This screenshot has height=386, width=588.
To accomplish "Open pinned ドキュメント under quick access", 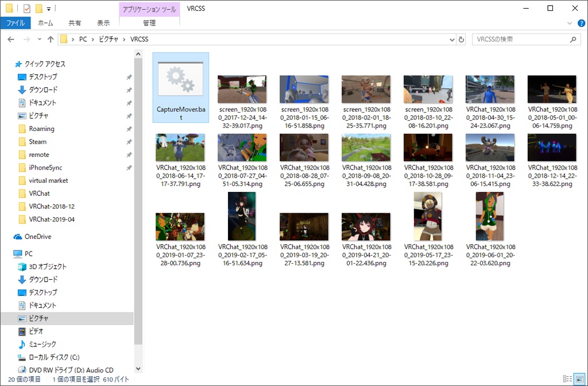I will (x=42, y=103).
